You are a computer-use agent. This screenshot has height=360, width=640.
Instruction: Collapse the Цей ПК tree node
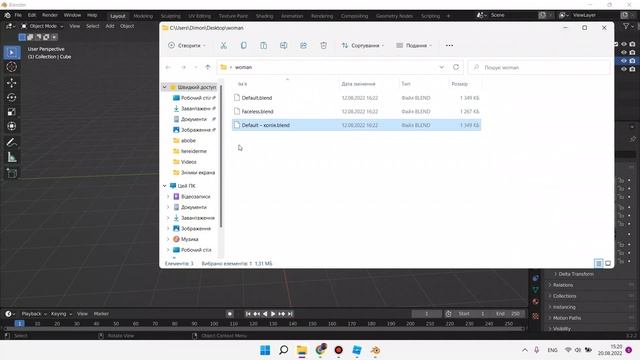(164, 186)
